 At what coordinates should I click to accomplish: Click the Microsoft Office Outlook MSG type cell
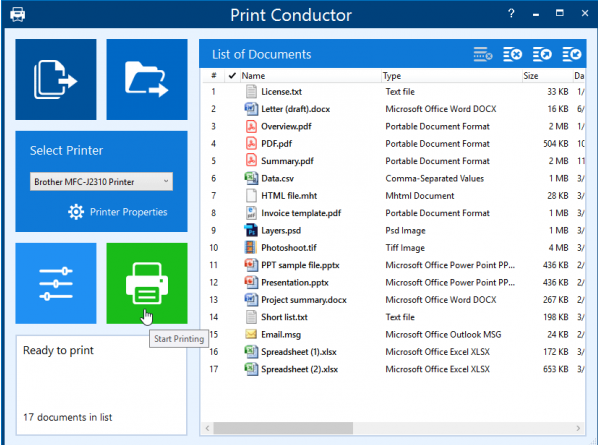(443, 335)
